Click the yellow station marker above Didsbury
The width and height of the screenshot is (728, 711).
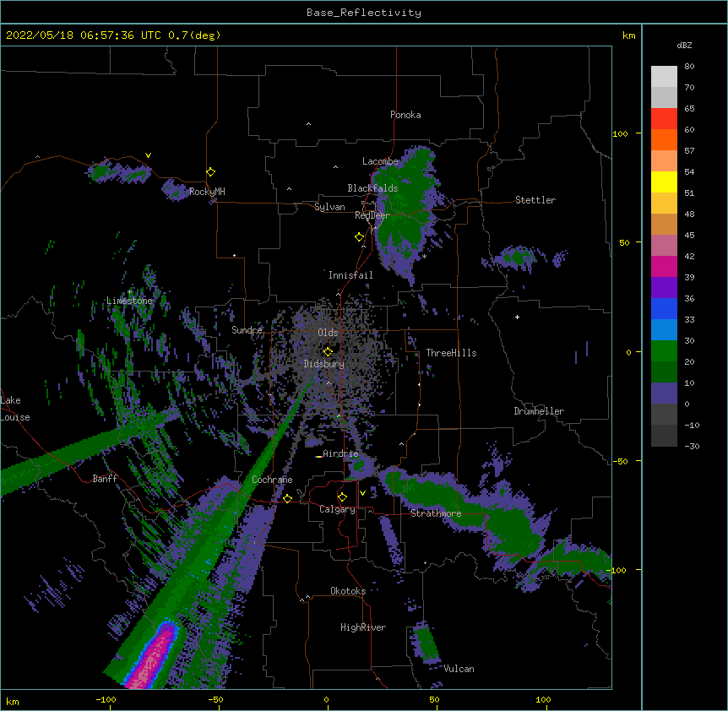click(328, 352)
